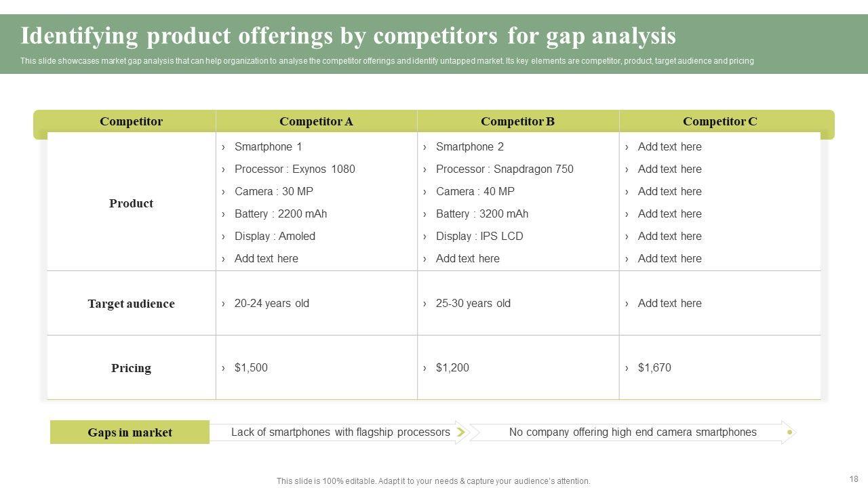Click the bullet chevron beside Display : Amoled
The width and height of the screenshot is (868, 488).
(223, 237)
